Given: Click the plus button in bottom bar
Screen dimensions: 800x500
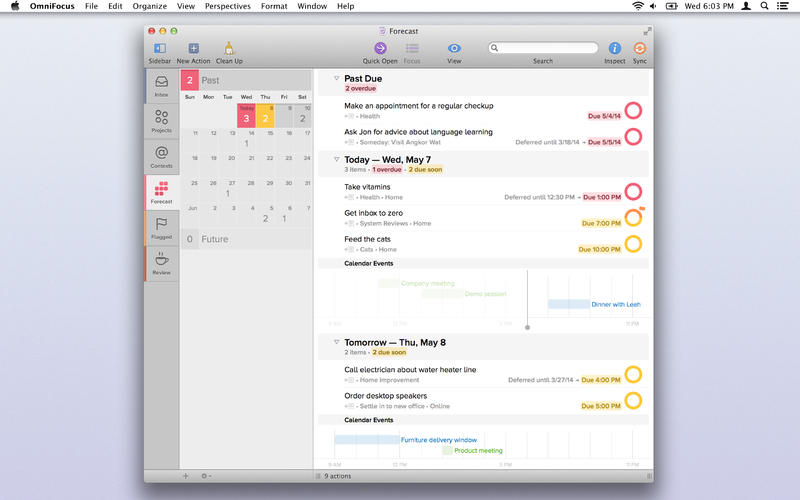Looking at the screenshot, I should pos(186,476).
